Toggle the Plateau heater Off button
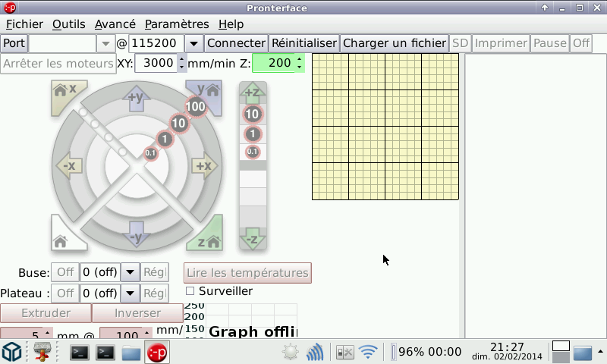This screenshot has width=607, height=364. point(65,293)
